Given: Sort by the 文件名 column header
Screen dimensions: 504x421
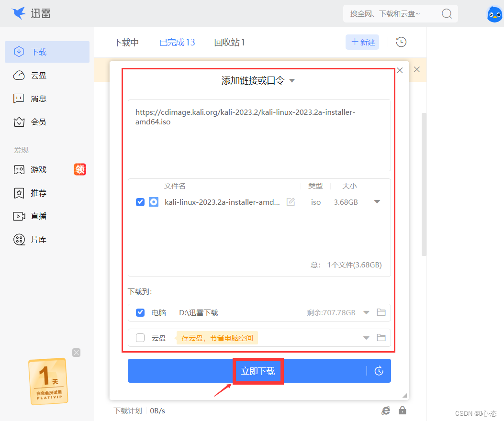Looking at the screenshot, I should [x=175, y=186].
